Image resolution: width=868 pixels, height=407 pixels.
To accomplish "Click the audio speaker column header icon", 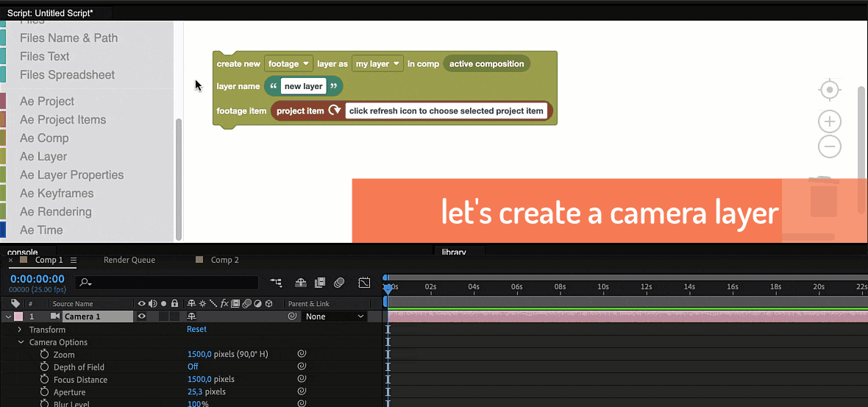I will 153,303.
